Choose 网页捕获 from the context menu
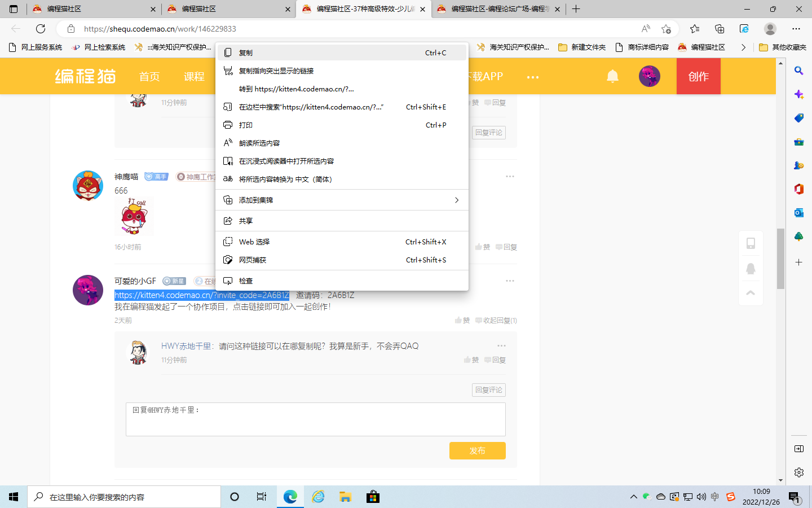The height and width of the screenshot is (508, 812). (x=342, y=260)
